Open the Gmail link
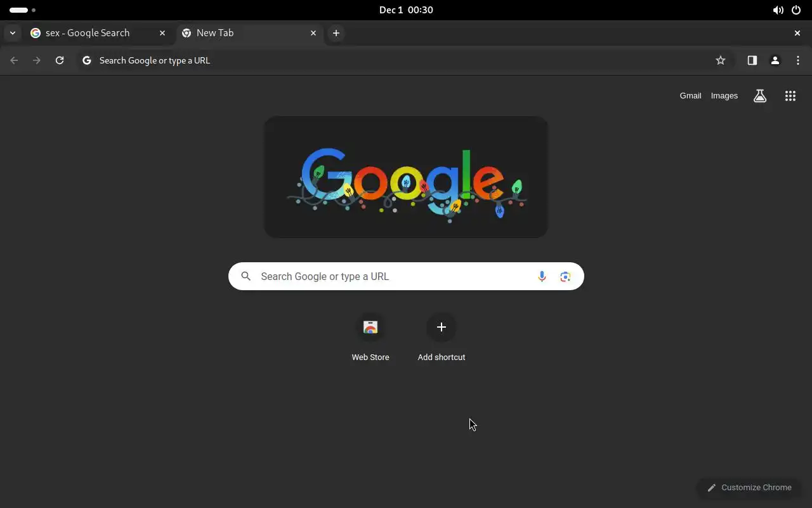 click(690, 96)
